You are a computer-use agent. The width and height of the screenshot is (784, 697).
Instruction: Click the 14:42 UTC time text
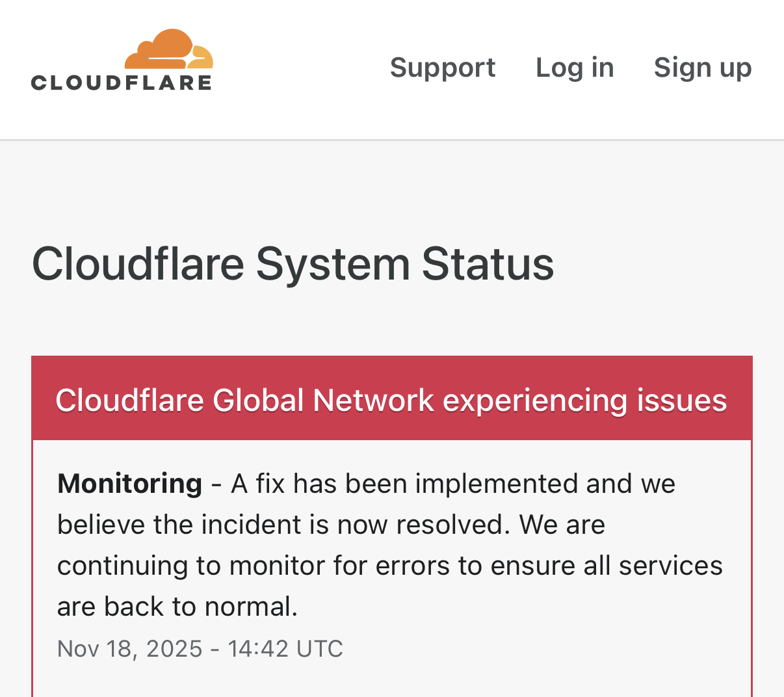pos(285,649)
